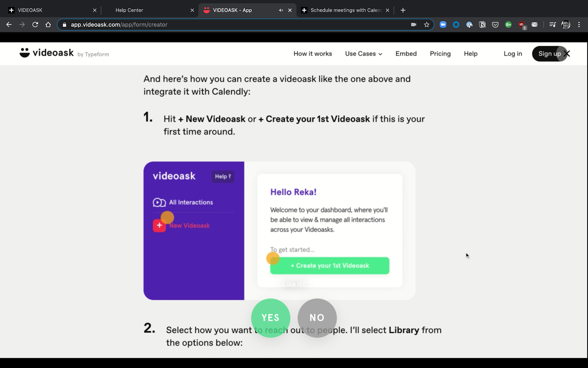Click the browser forward arrow
This screenshot has height=368, width=588.
[x=22, y=25]
